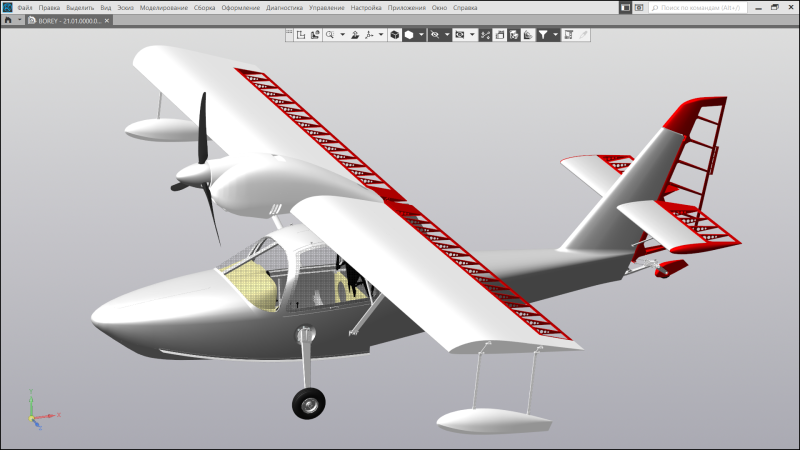
Task: Click the view orientation axes icon
Action: pos(369,35)
